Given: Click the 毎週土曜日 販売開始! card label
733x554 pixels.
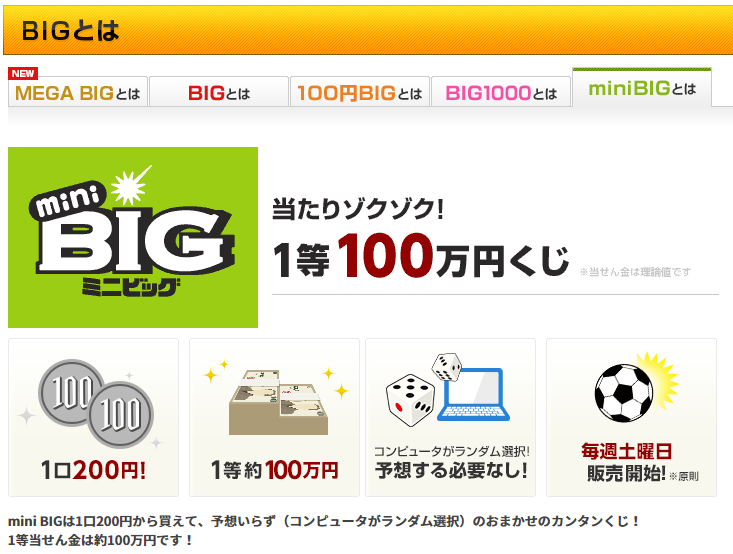Looking at the screenshot, I should 626,462.
